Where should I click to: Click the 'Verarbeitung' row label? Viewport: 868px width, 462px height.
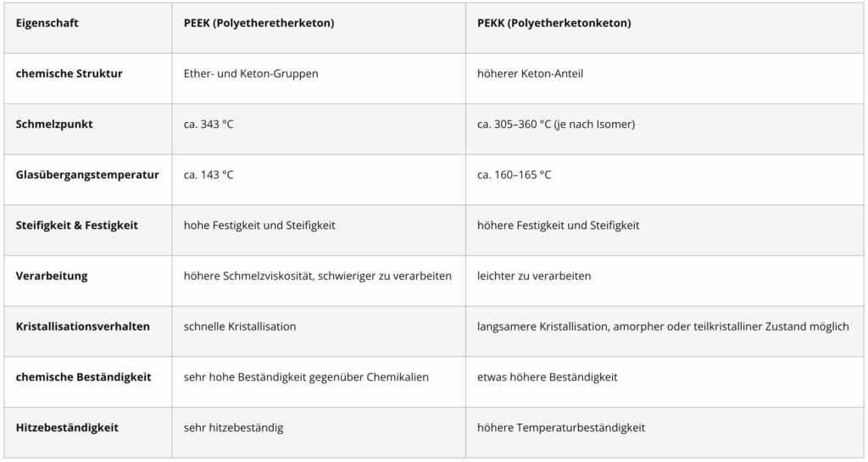point(52,276)
